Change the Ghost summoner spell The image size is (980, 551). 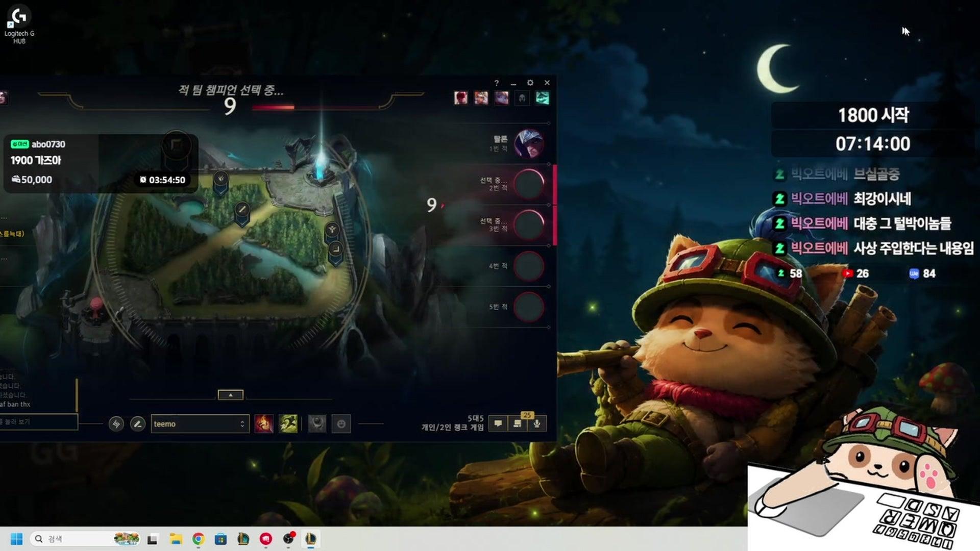288,424
